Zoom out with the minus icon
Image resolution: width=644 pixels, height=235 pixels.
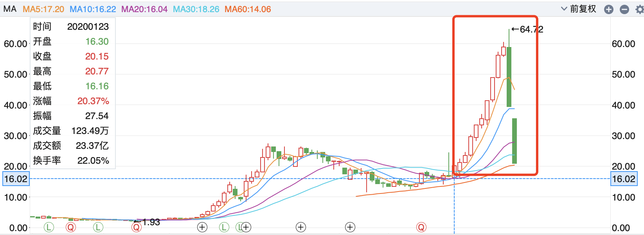[x=624, y=9]
